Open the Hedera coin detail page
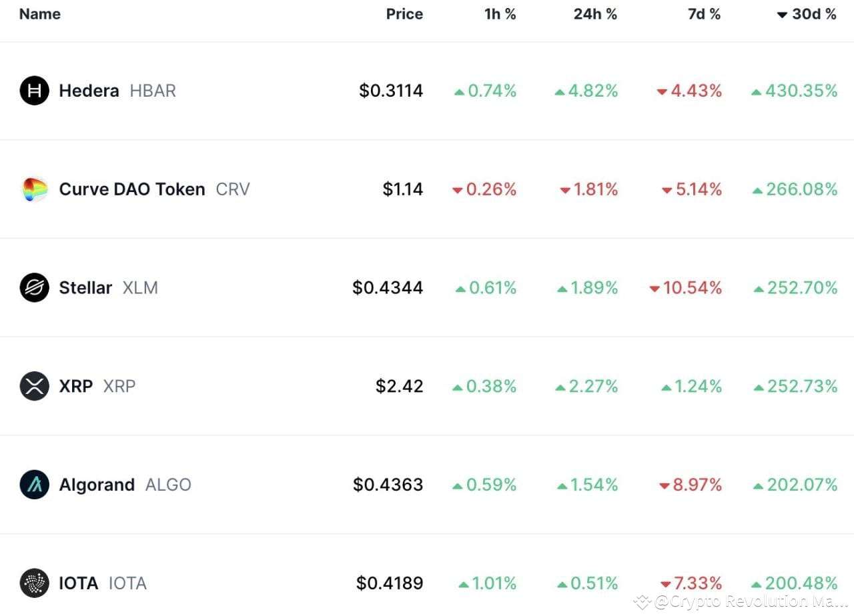This screenshot has width=854, height=616. [89, 91]
